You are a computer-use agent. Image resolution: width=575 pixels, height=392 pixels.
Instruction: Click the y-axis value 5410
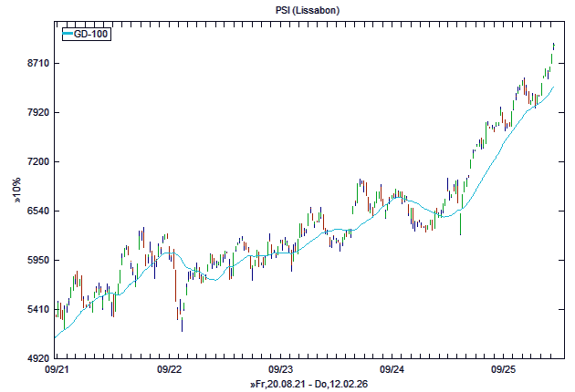click(38, 310)
